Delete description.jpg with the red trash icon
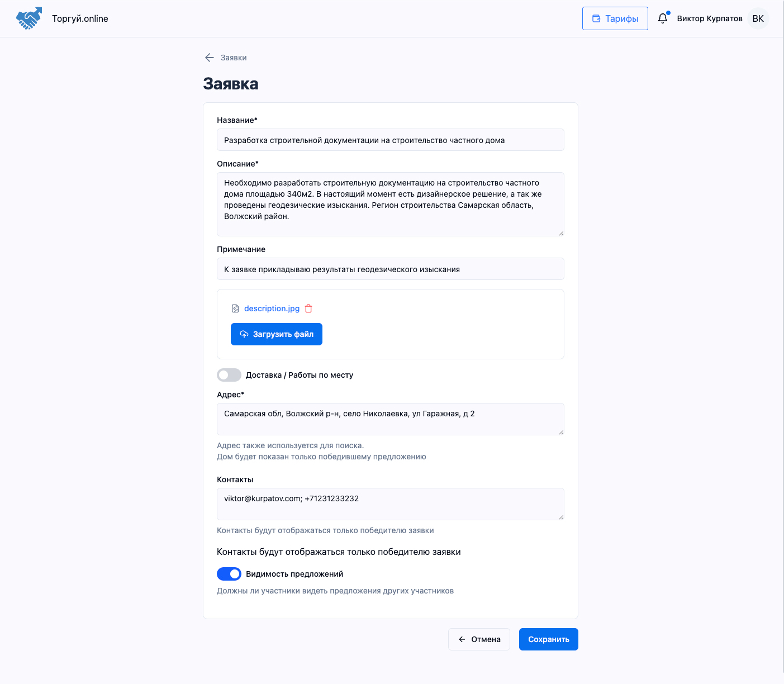 [308, 308]
